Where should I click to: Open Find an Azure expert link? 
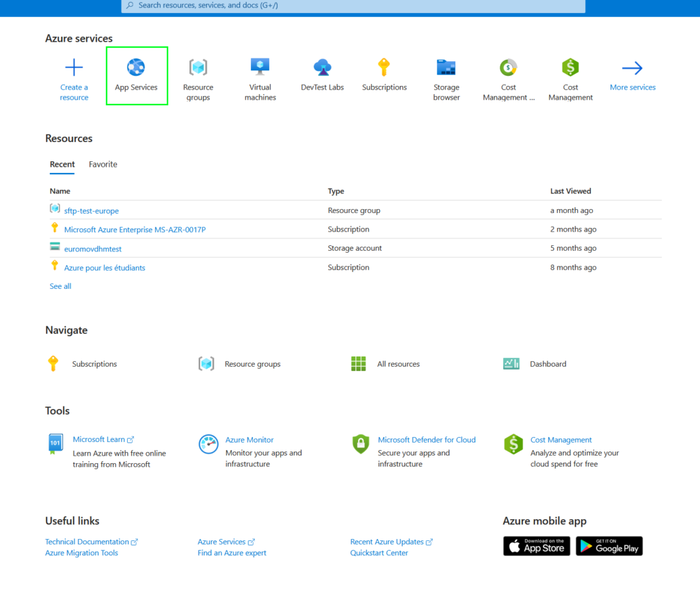click(232, 553)
